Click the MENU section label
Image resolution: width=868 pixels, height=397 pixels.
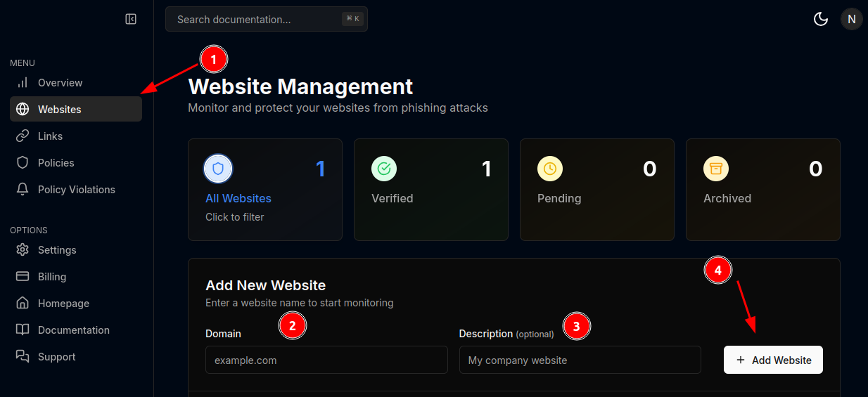click(23, 63)
